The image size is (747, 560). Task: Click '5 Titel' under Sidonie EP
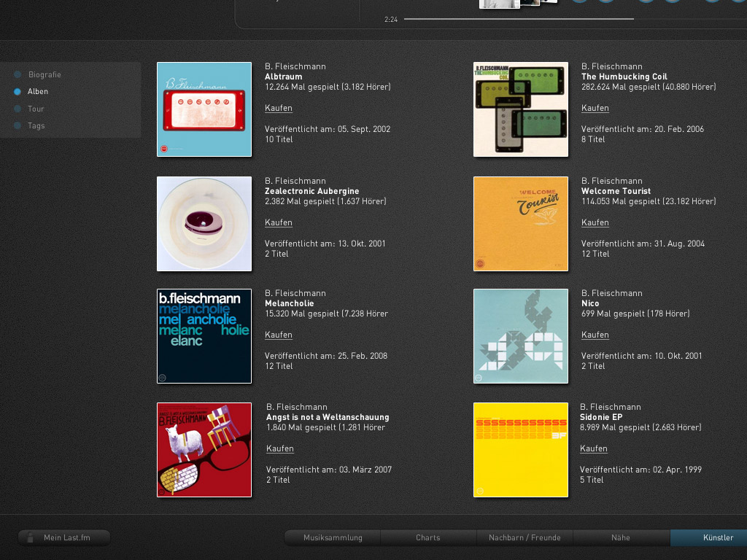[592, 480]
